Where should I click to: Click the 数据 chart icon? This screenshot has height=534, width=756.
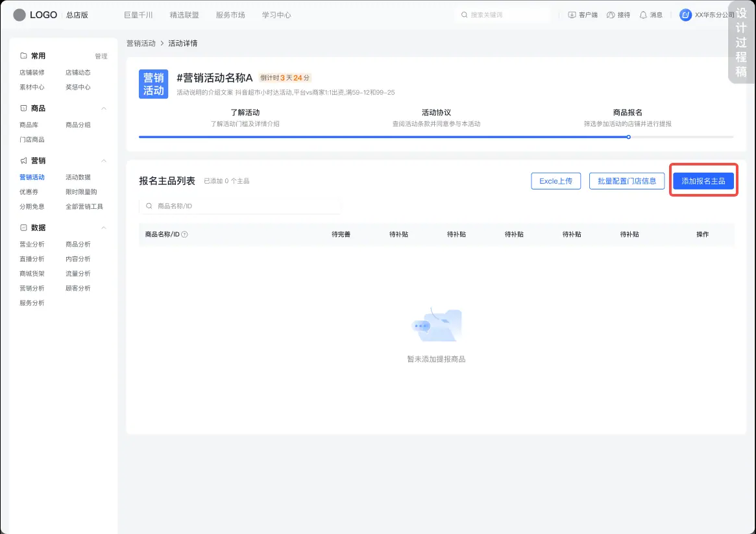[23, 228]
